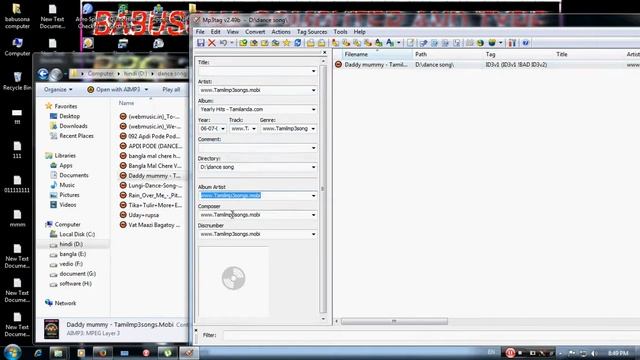The width and height of the screenshot is (640, 360).
Task: Expand the Artist field dropdown arrow
Action: pyautogui.click(x=313, y=90)
